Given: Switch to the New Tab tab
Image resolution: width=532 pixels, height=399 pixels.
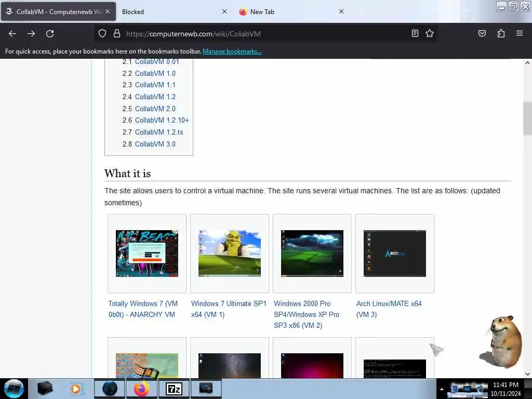Looking at the screenshot, I should click(292, 11).
